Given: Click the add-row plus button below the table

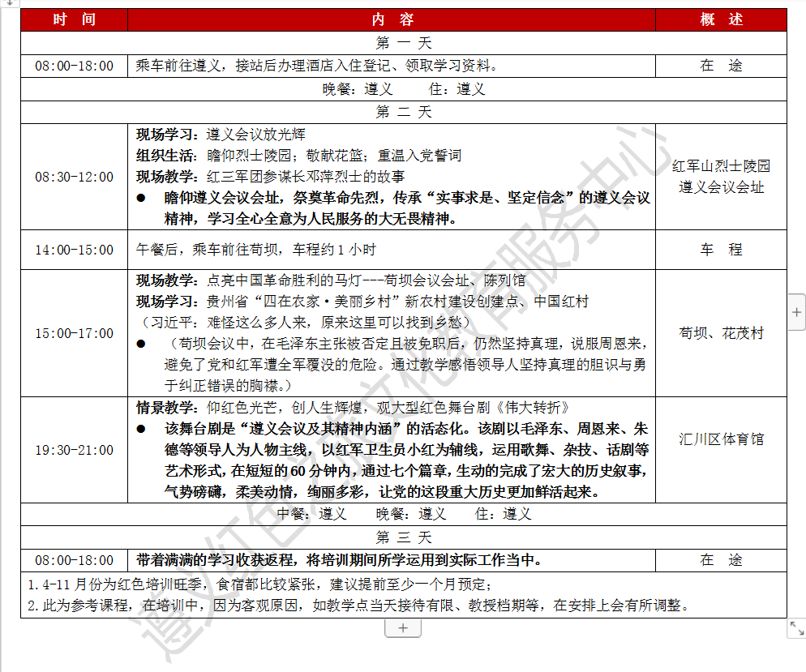Looking at the screenshot, I should point(403,627).
